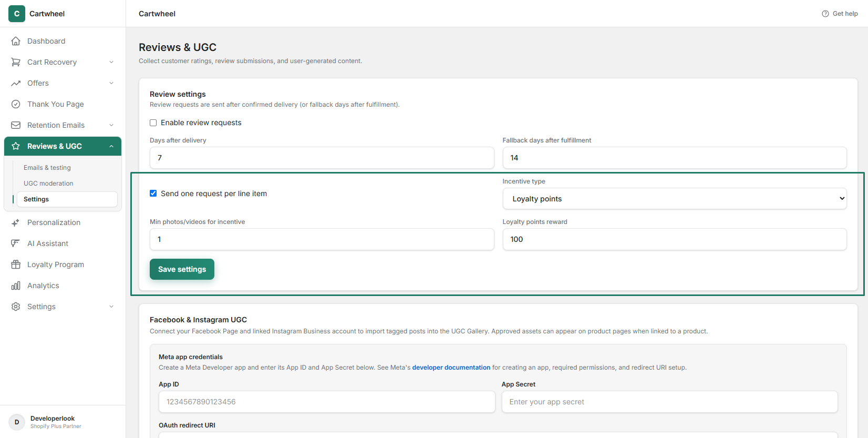Click the App ID input field
Viewport: 868px width, 438px height.
point(327,402)
